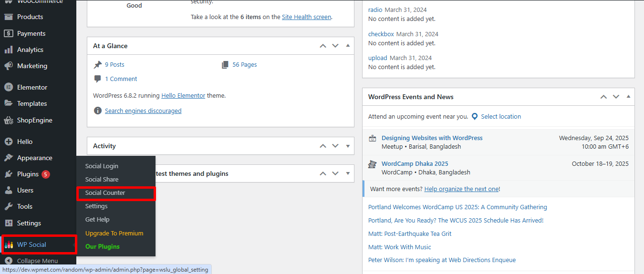Click the Appearance paintbrush icon
Image resolution: width=644 pixels, height=274 pixels.
click(8, 158)
